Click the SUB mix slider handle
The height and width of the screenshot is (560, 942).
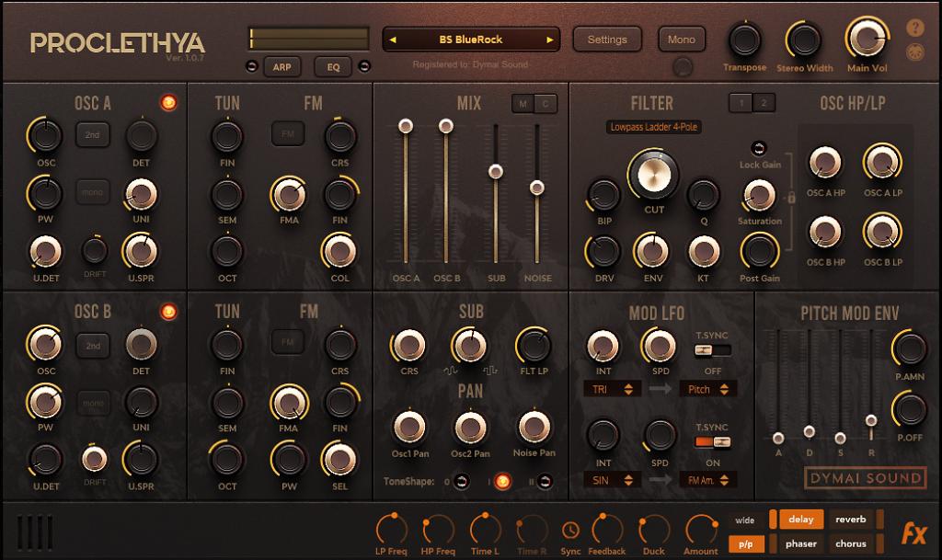point(496,172)
